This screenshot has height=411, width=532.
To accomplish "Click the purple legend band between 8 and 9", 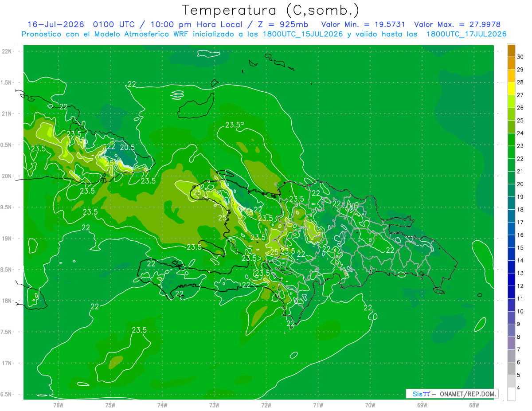I will point(511,330).
